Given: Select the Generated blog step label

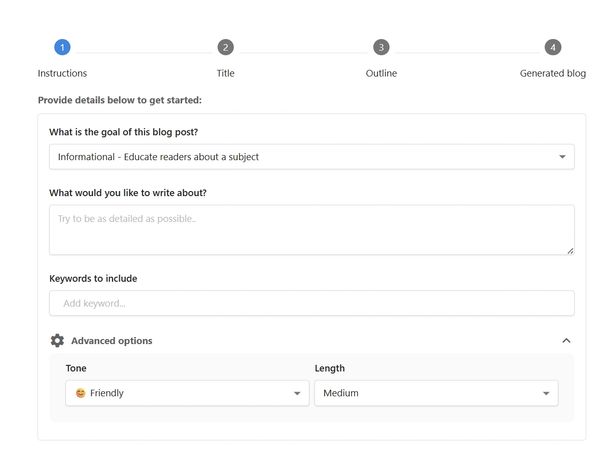Looking at the screenshot, I should (553, 73).
